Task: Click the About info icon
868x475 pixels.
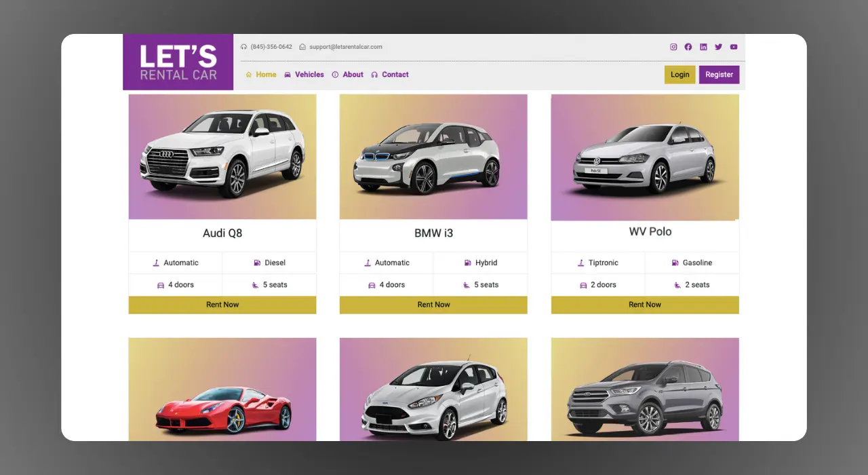Action: tap(335, 75)
